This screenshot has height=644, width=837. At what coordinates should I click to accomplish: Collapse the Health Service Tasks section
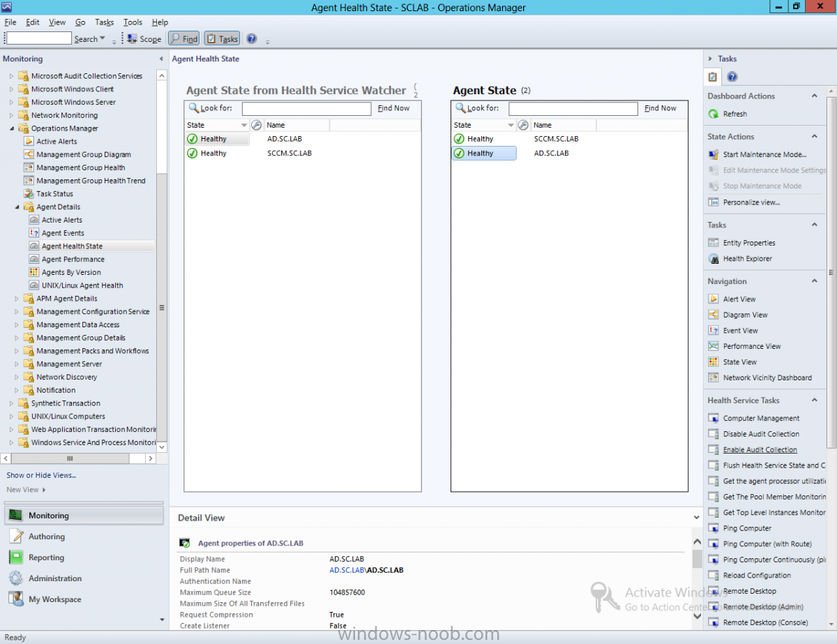coord(814,400)
